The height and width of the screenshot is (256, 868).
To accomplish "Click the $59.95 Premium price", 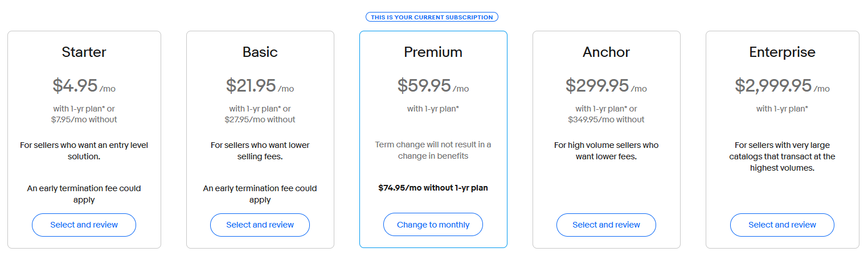I will [x=424, y=85].
